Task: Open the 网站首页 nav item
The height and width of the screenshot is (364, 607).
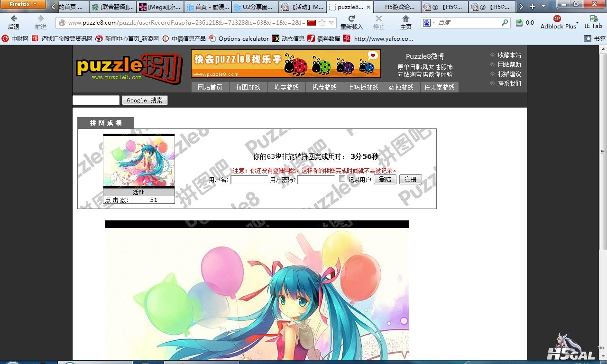Action: (210, 87)
